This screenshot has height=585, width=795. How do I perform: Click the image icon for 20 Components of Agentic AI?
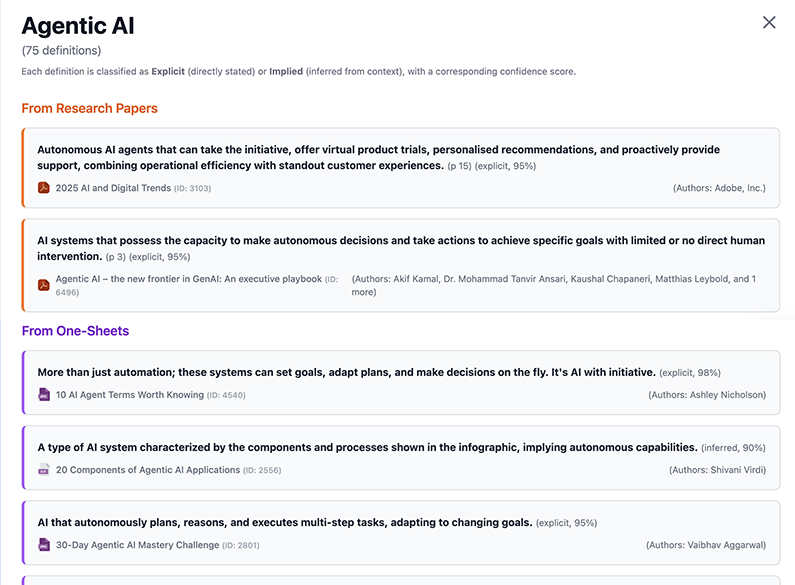coord(44,470)
